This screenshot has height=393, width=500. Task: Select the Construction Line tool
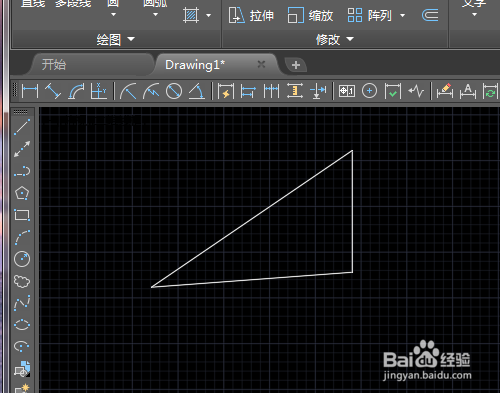pos(22,149)
